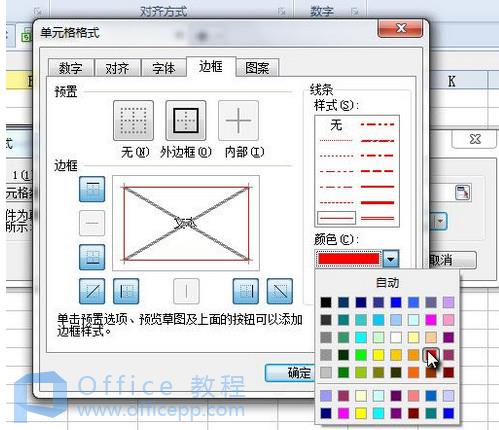Switch to the 数字 tab
The width and height of the screenshot is (499, 430).
(x=70, y=68)
